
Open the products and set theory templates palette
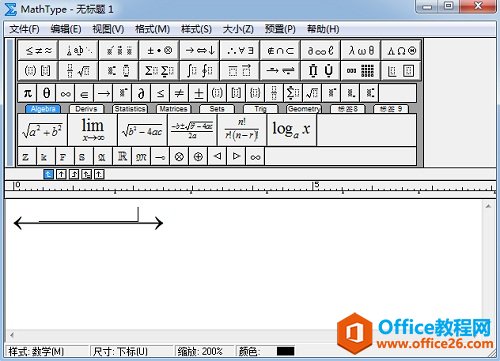click(321, 70)
